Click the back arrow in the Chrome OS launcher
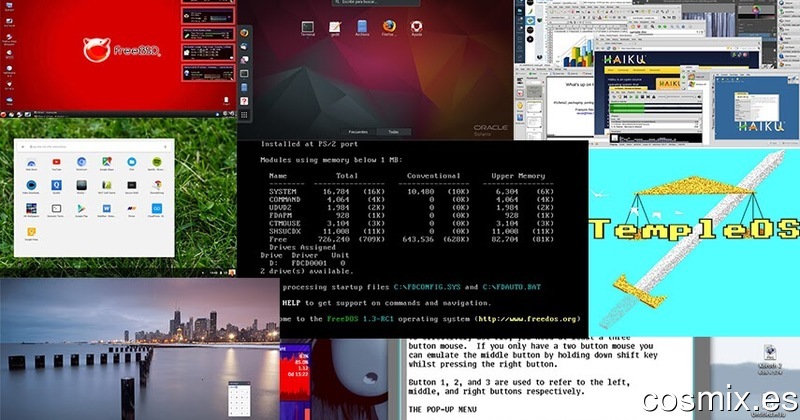The height and width of the screenshot is (420, 800). tap(22, 146)
